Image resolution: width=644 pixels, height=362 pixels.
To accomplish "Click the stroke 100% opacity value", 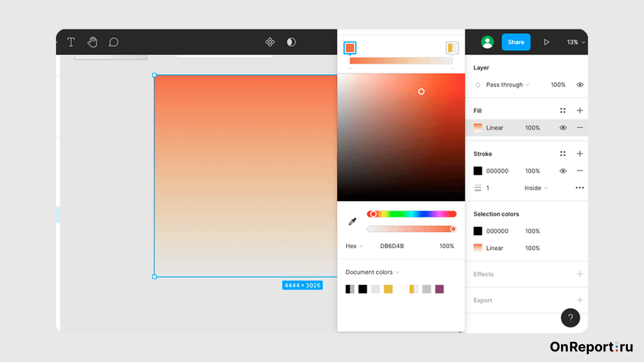I will click(532, 171).
